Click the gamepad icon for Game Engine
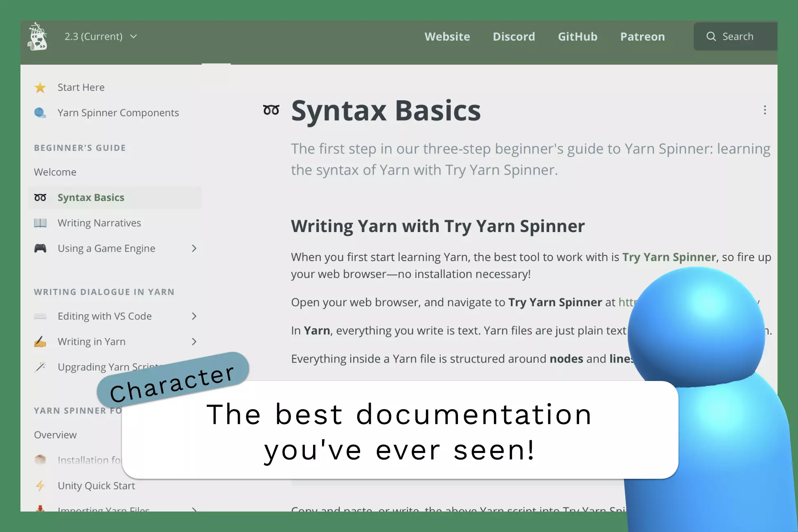 tap(40, 248)
